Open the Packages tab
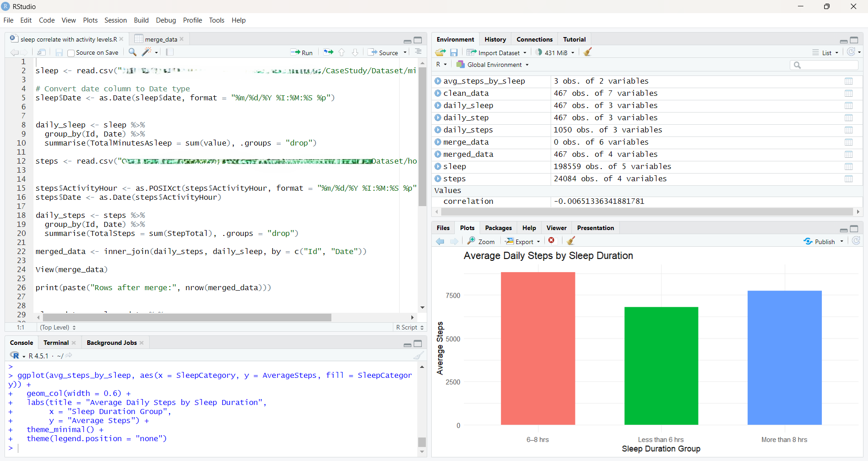This screenshot has height=461, width=868. click(x=498, y=228)
